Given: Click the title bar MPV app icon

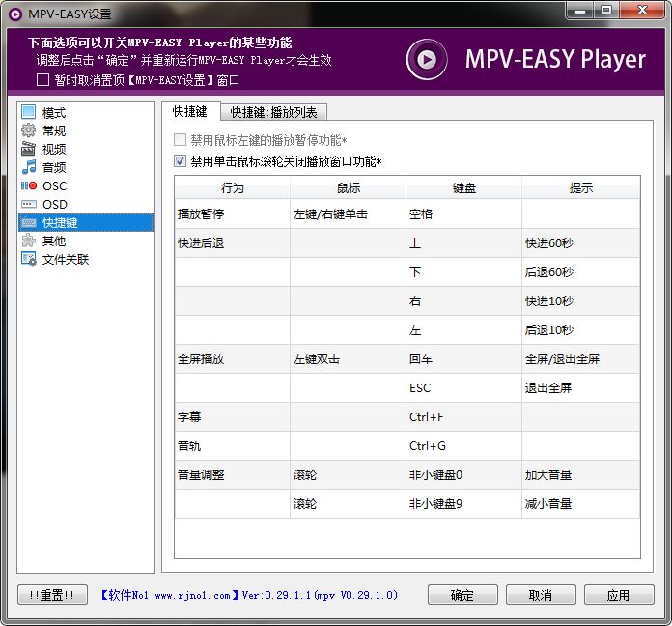Looking at the screenshot, I should pos(14,14).
